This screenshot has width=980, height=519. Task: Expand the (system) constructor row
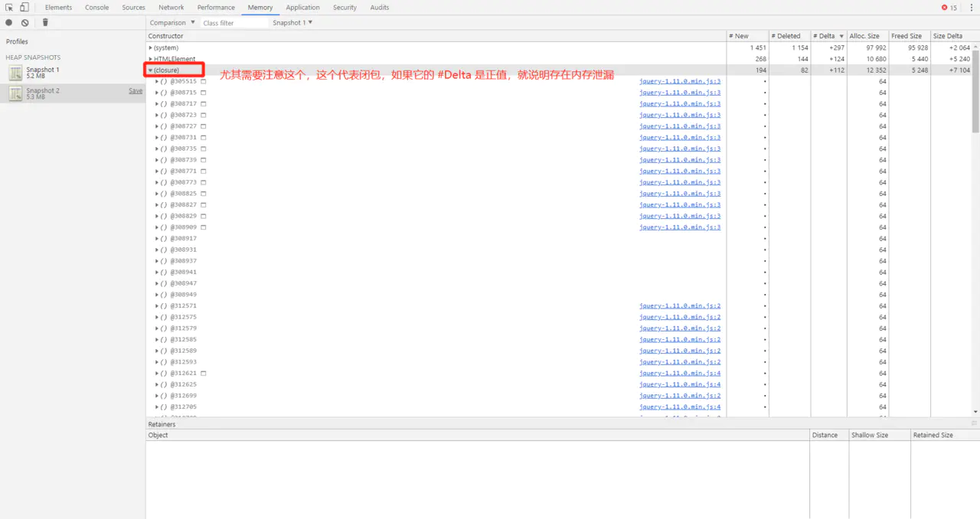point(151,47)
